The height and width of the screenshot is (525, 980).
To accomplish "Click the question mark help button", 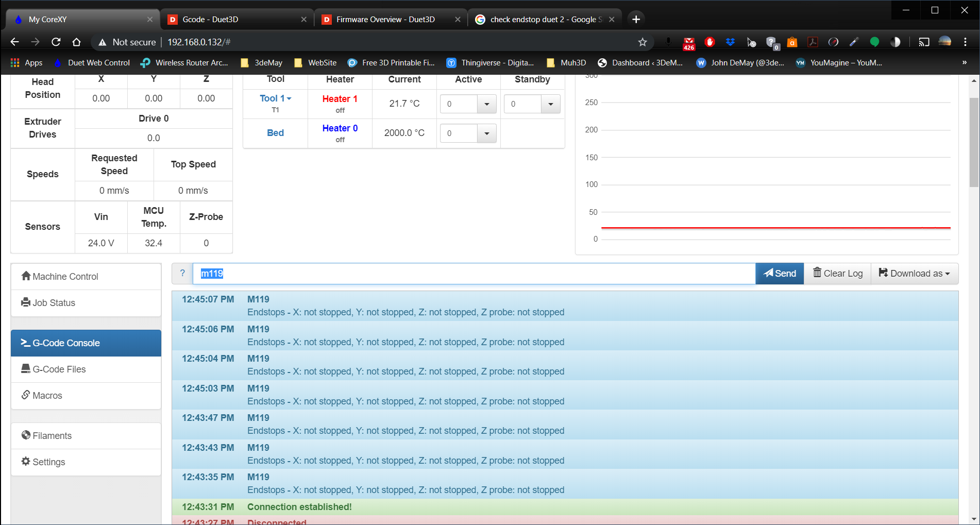I will (x=182, y=274).
